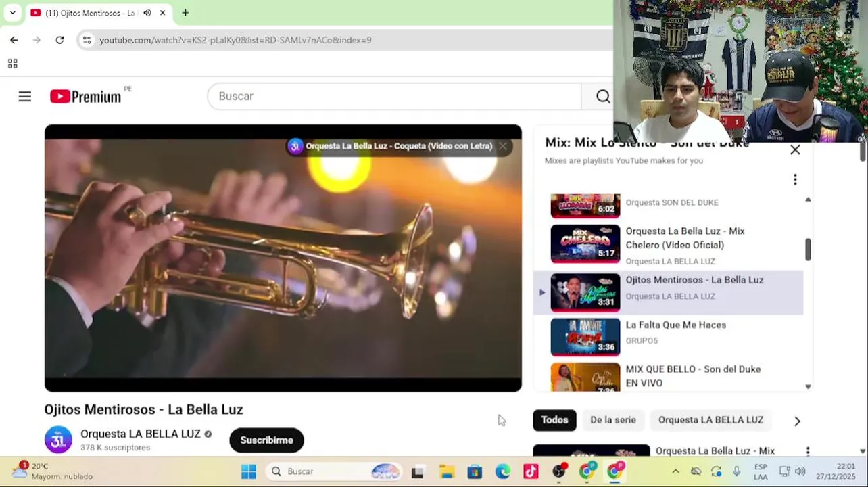The width and height of the screenshot is (868, 487).
Task: Open volume control in system tray
Action: 800,471
